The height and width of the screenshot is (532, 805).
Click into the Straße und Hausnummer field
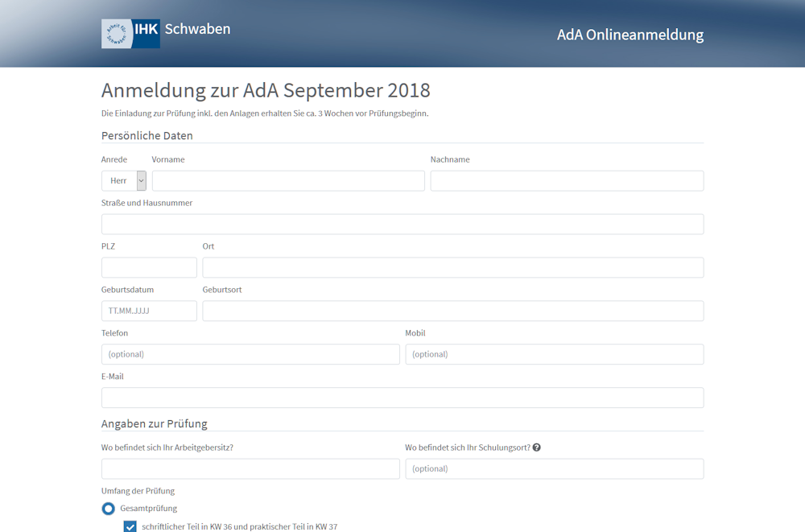coord(402,225)
